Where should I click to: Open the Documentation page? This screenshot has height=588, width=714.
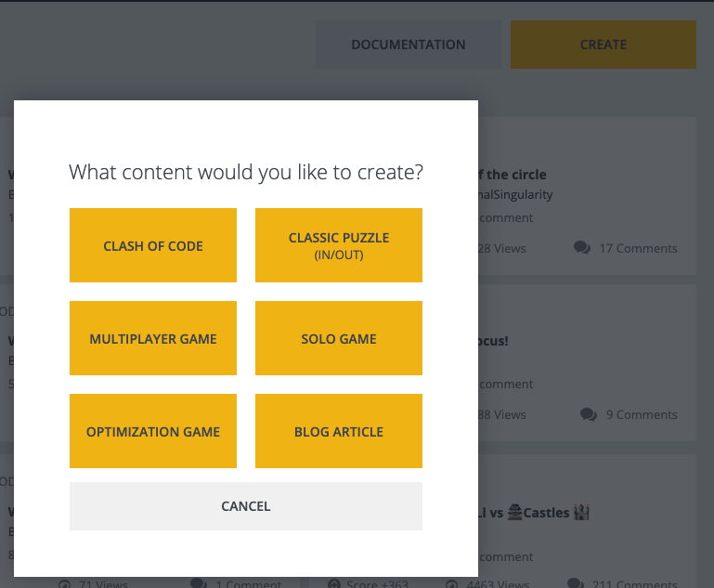point(409,45)
